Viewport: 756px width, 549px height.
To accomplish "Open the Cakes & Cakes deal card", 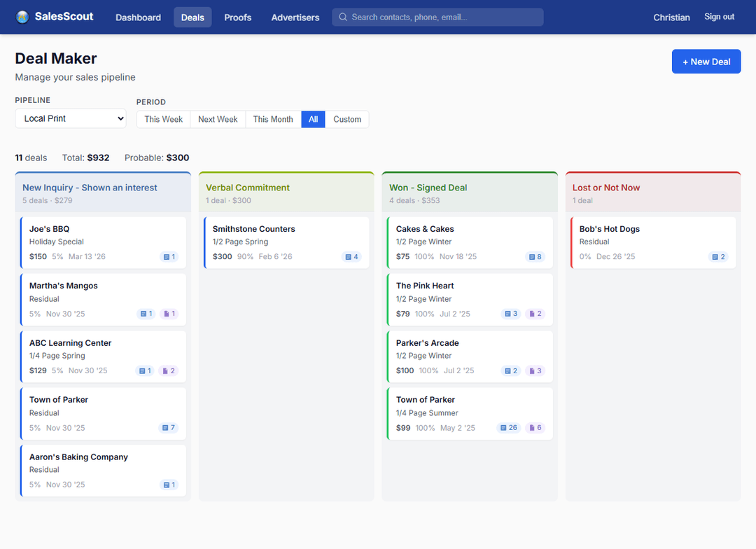I will (x=470, y=243).
